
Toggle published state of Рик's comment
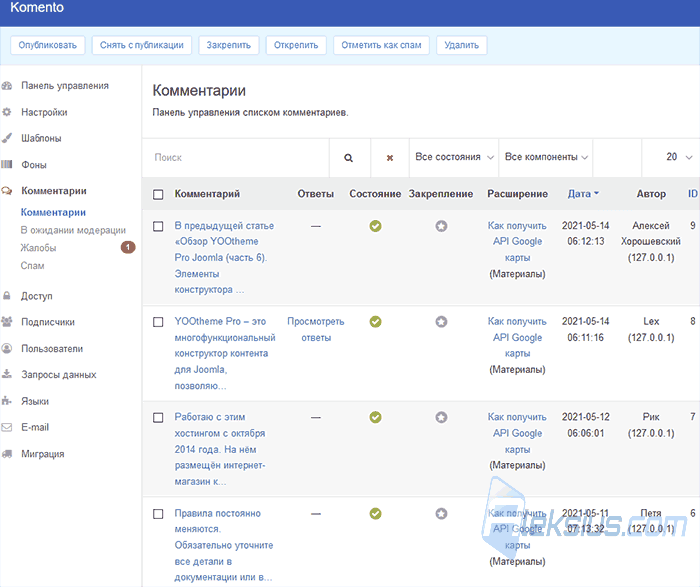pos(375,417)
